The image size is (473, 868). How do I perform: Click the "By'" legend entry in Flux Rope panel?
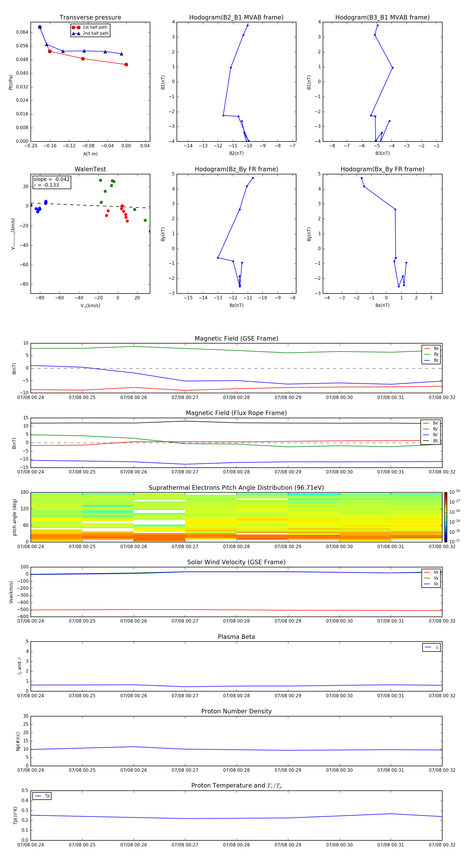[x=431, y=429]
